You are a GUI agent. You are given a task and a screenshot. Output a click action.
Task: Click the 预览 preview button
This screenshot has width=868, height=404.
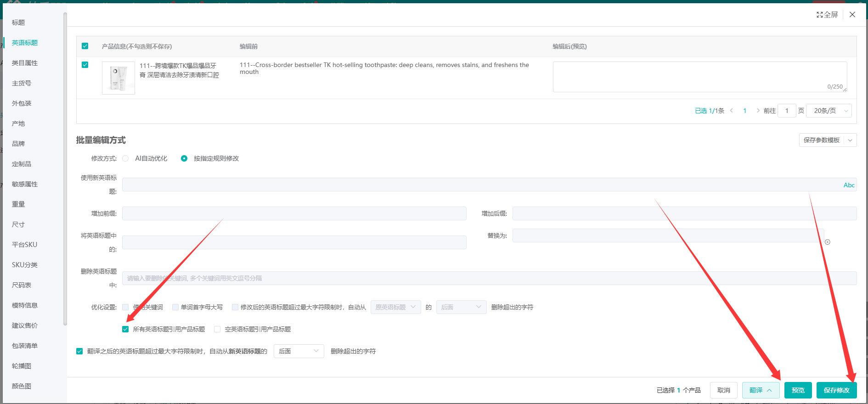[798, 390]
